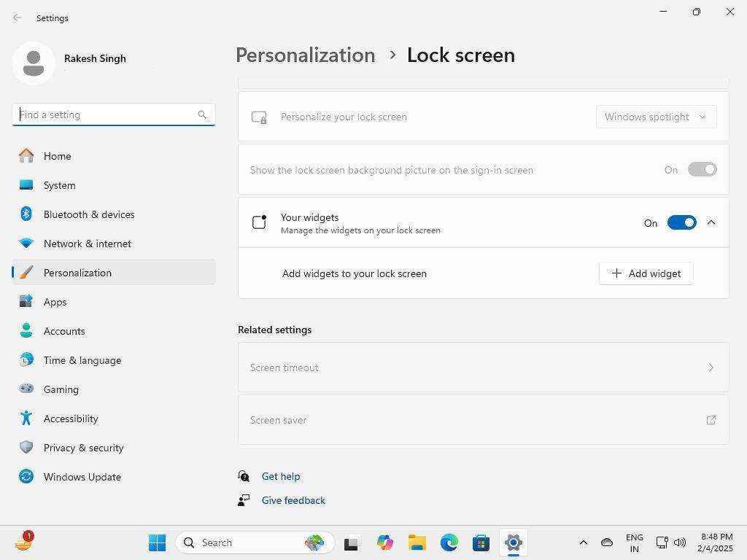This screenshot has width=747, height=560.
Task: Select Bluetooth & devices in sidebar
Action: [x=89, y=214]
